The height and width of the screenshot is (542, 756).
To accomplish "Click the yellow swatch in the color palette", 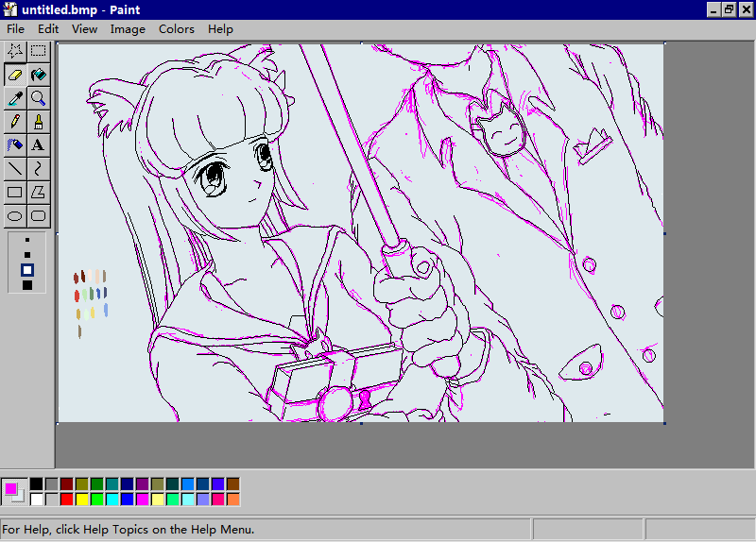I will [x=82, y=499].
